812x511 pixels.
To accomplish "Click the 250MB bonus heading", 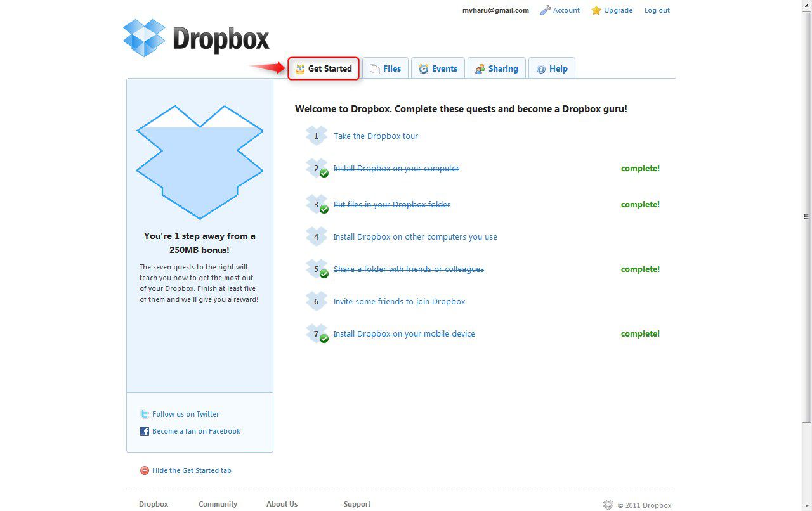I will pos(200,243).
